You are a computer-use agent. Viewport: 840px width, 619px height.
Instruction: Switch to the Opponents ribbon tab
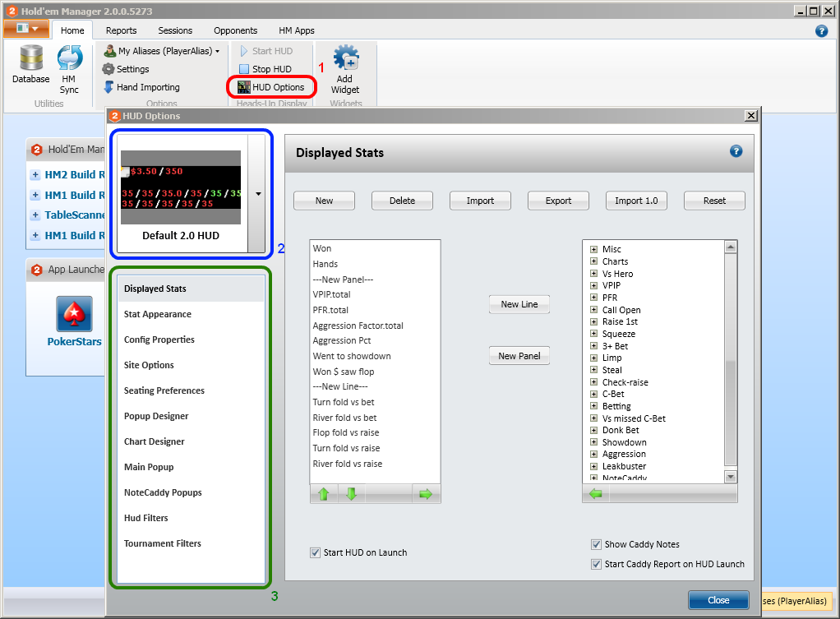pos(236,30)
